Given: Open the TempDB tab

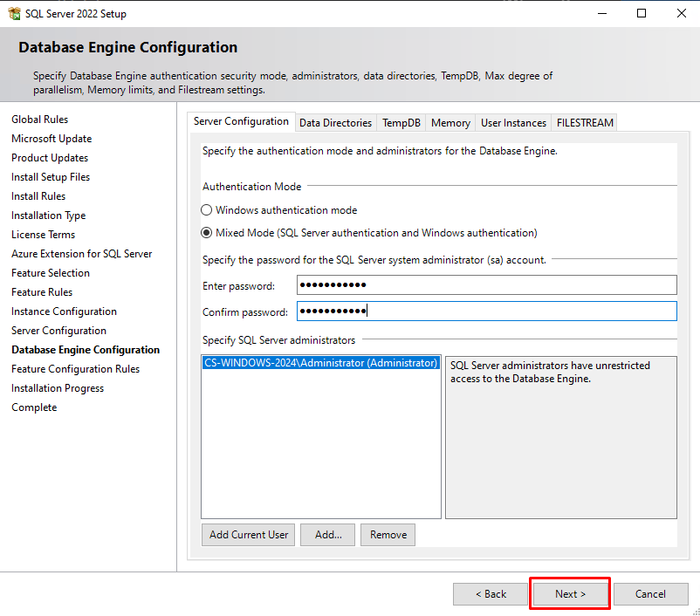Looking at the screenshot, I should (x=401, y=123).
